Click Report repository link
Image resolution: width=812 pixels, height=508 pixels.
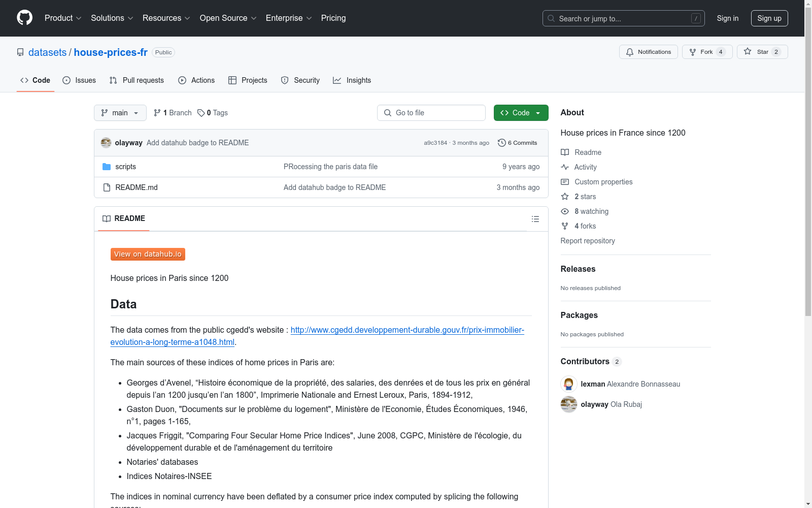click(x=588, y=241)
